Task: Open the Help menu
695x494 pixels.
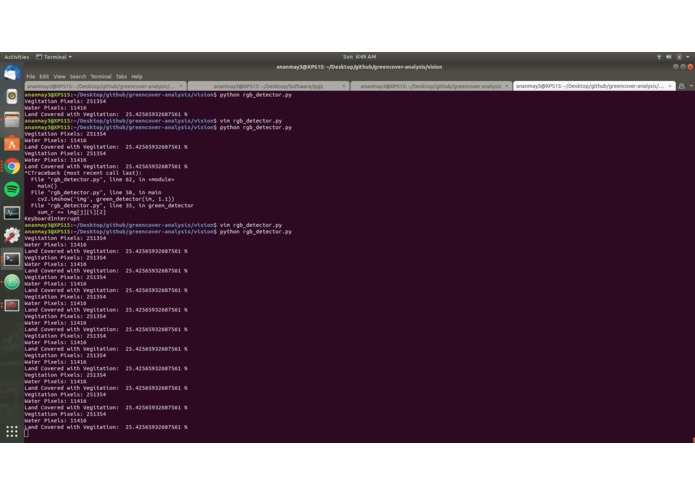Action: [x=137, y=77]
